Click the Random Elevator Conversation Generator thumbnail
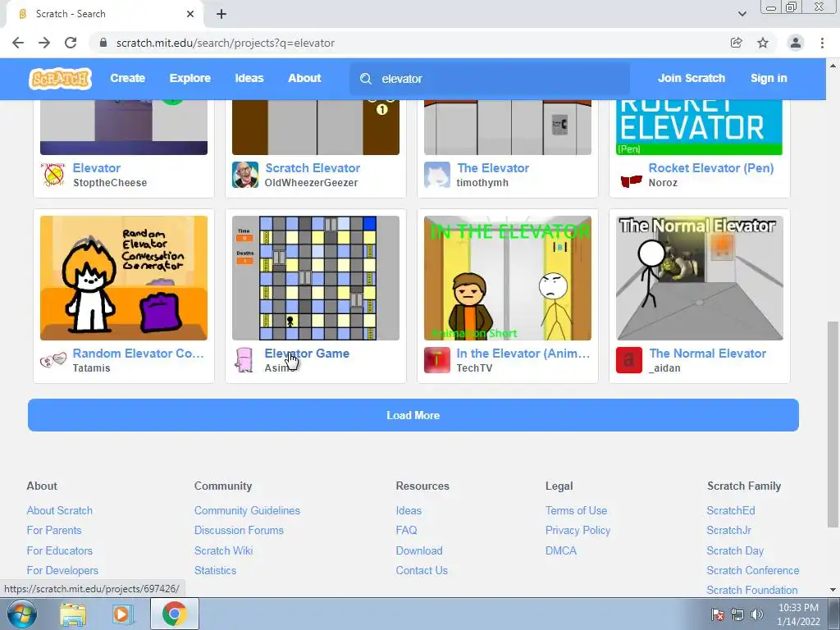 [124, 278]
